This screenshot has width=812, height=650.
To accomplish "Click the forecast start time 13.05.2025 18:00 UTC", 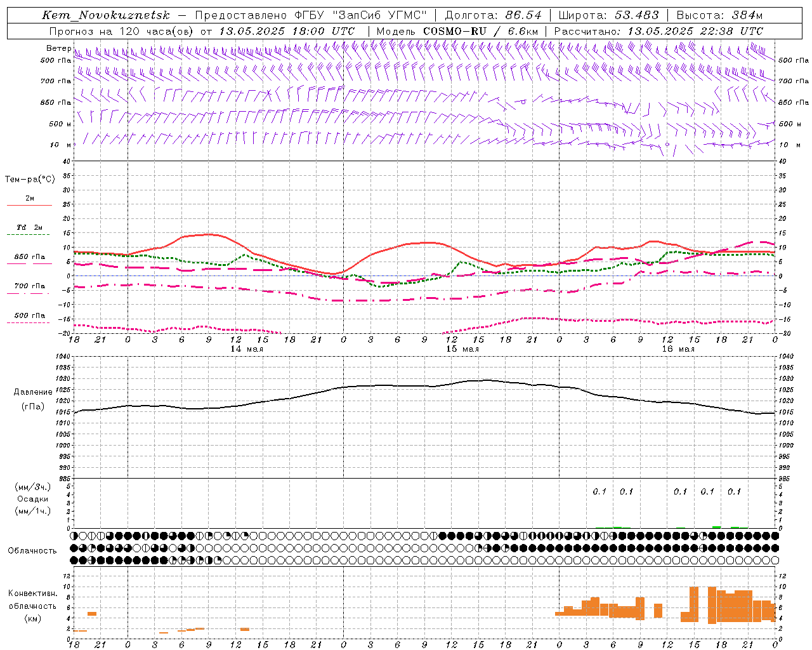I will point(287,31).
